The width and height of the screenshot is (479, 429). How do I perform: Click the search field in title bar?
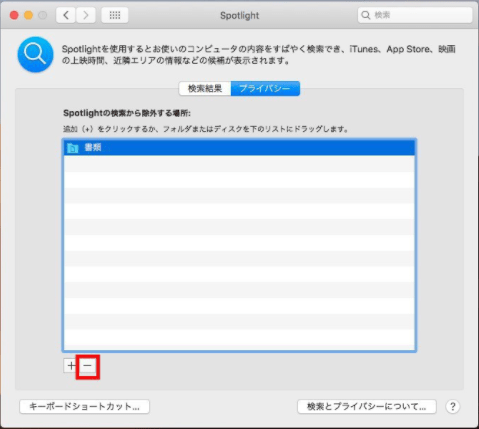pyautogui.click(x=415, y=15)
